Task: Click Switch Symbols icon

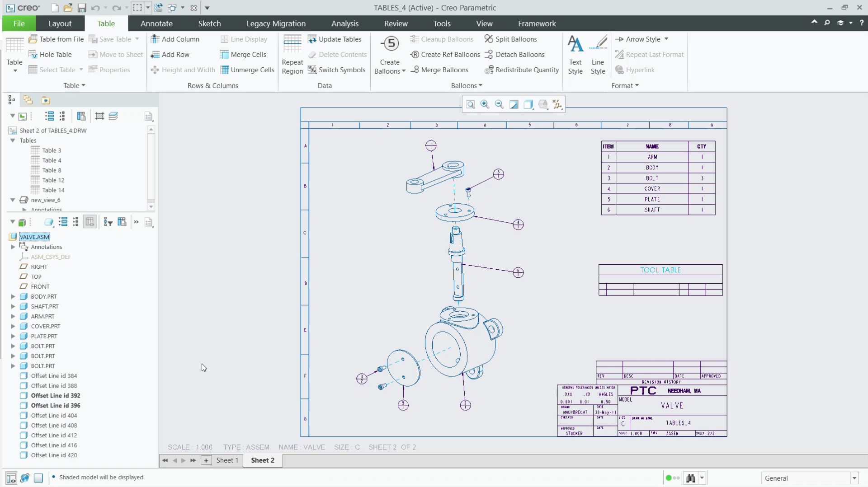Action: click(x=312, y=70)
